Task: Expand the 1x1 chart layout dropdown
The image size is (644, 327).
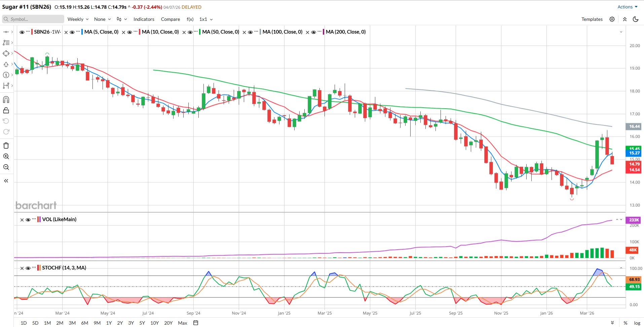Action: (206, 19)
